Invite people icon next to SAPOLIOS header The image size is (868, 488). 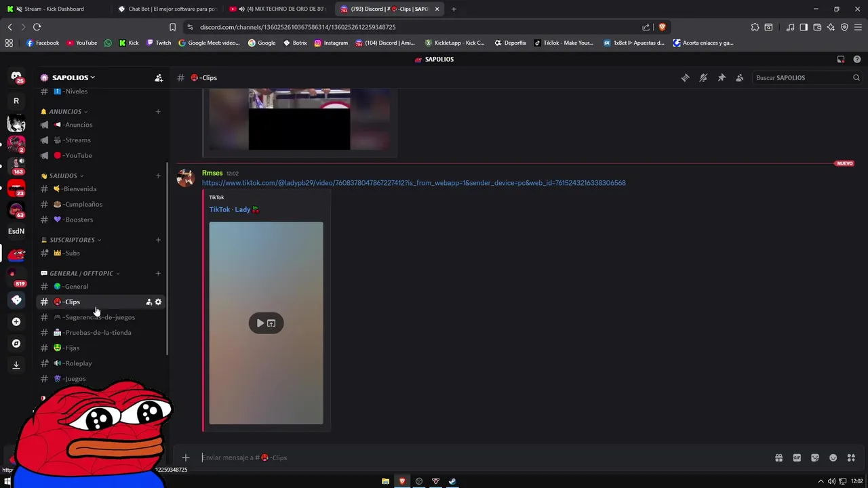[x=159, y=78]
